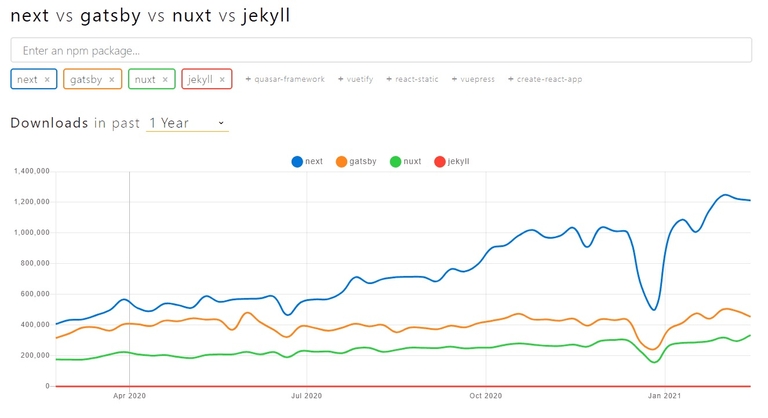The image size is (768, 418).
Task: Click the Jul 2020 axis label
Action: 306,396
